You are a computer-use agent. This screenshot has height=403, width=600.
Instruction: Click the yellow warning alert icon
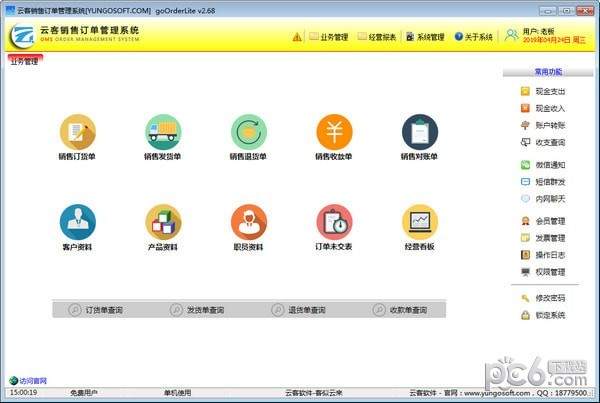(x=297, y=37)
